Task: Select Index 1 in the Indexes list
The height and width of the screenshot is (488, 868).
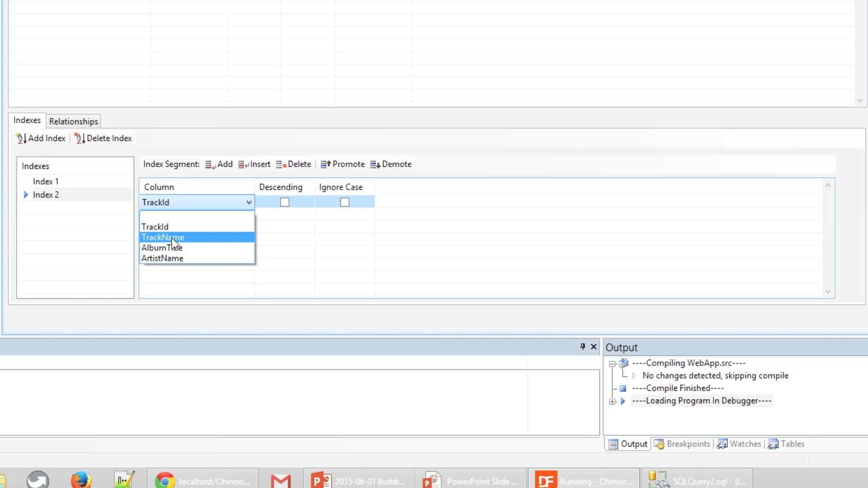Action: (x=46, y=182)
